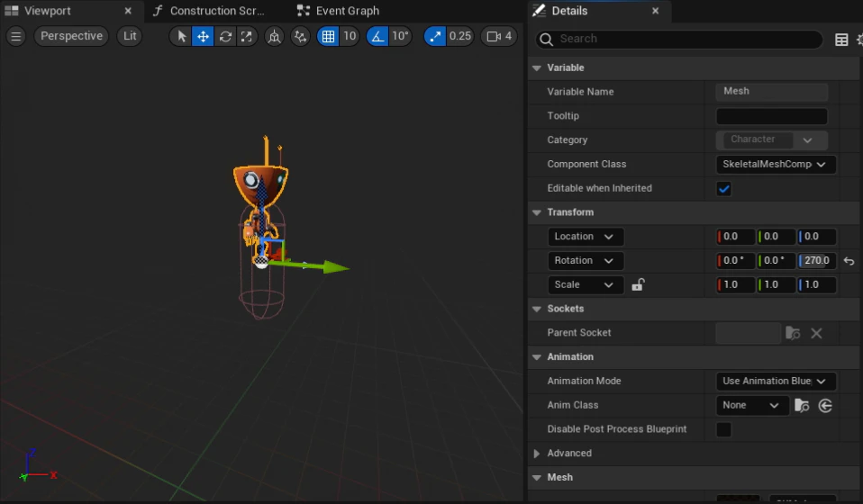Open the Animation Mode dropdown
Viewport: 863px width, 504px height.
tap(776, 382)
